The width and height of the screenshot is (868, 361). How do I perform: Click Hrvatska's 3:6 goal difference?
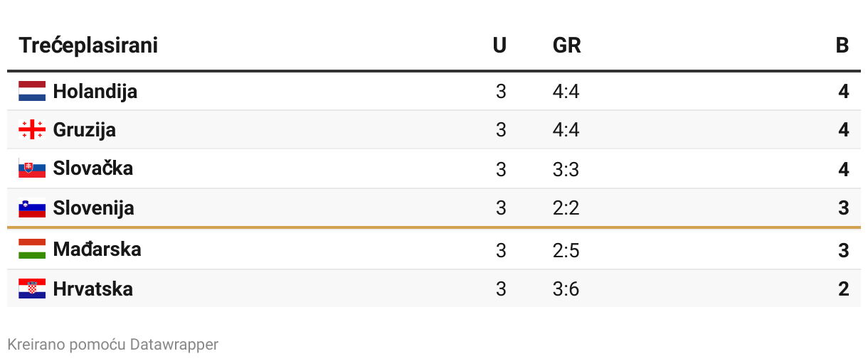click(566, 289)
